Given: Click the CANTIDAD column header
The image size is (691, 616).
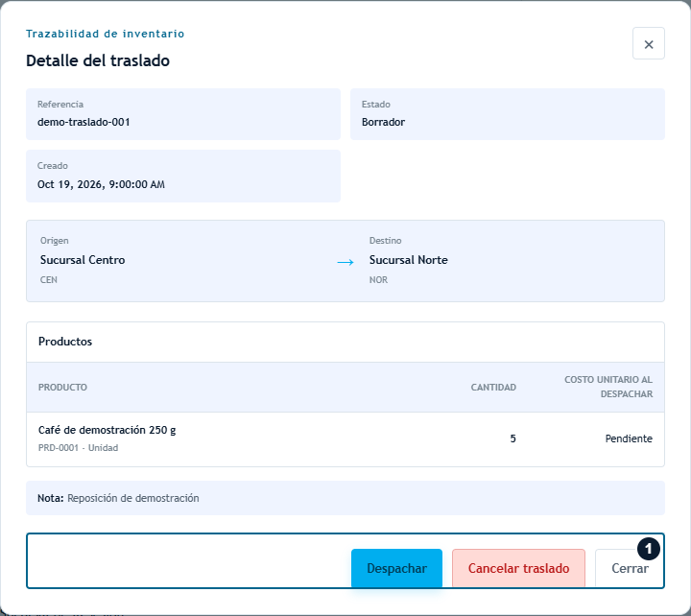Looking at the screenshot, I should [493, 388].
